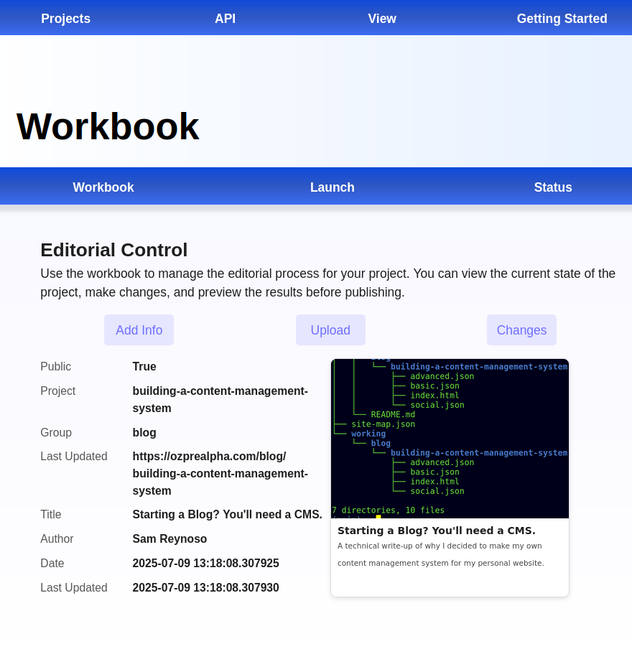Click the Date field label
The width and height of the screenshot is (632, 672).
(52, 563)
